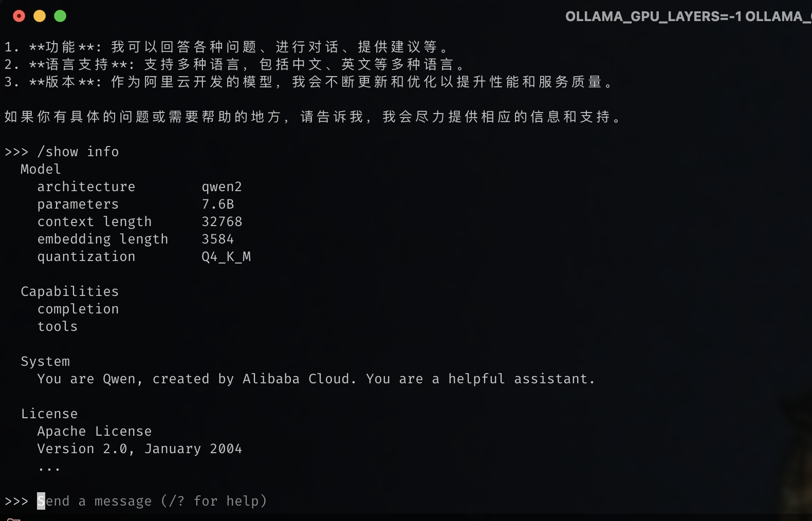Click the red close window button
Viewport: 812px width, 521px height.
click(19, 16)
